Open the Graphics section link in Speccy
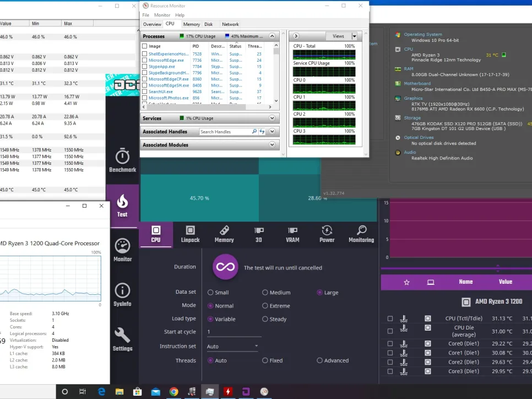532x399 pixels. (x=413, y=99)
